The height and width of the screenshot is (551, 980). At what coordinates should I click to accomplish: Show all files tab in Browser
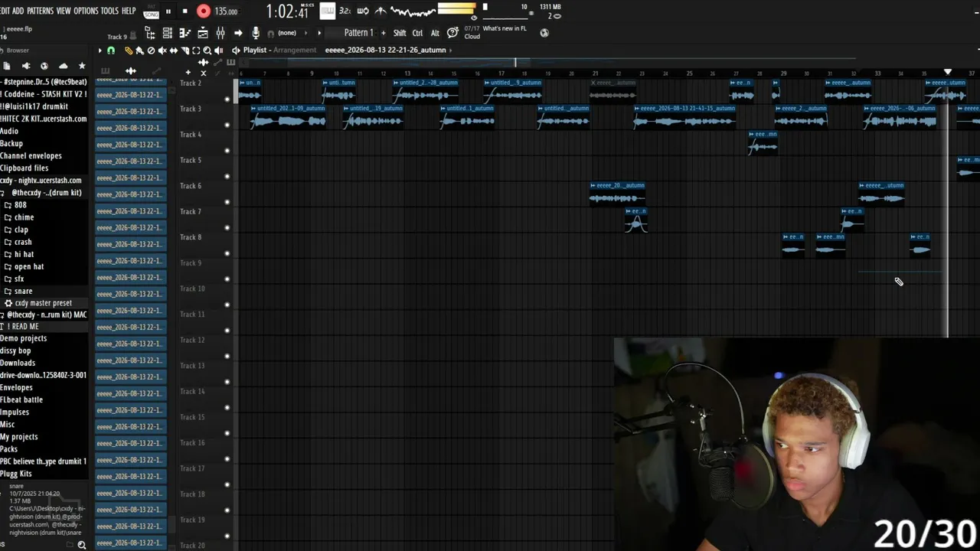click(x=6, y=67)
